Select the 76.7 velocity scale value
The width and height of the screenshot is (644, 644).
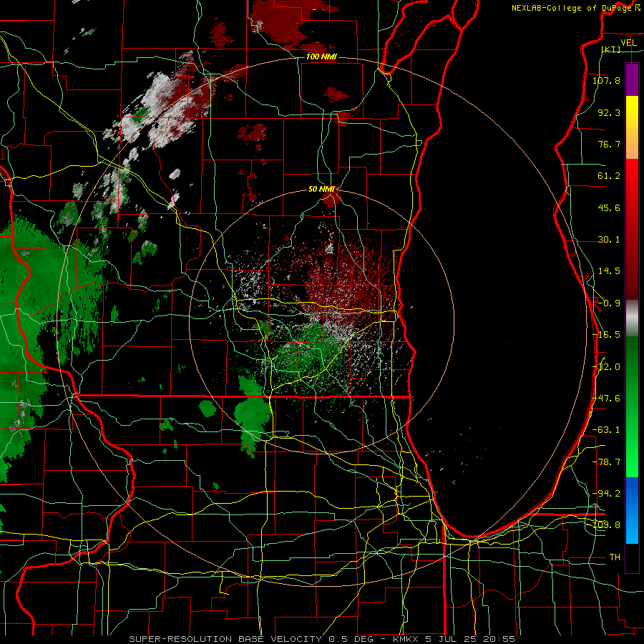pyautogui.click(x=609, y=144)
